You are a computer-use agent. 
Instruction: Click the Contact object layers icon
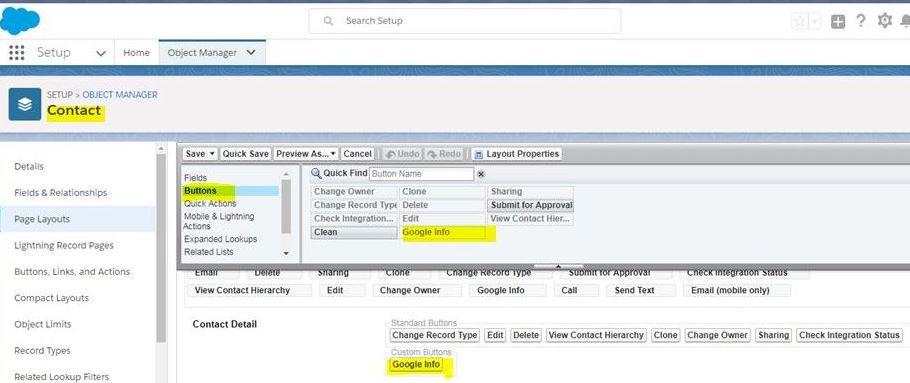tap(24, 104)
